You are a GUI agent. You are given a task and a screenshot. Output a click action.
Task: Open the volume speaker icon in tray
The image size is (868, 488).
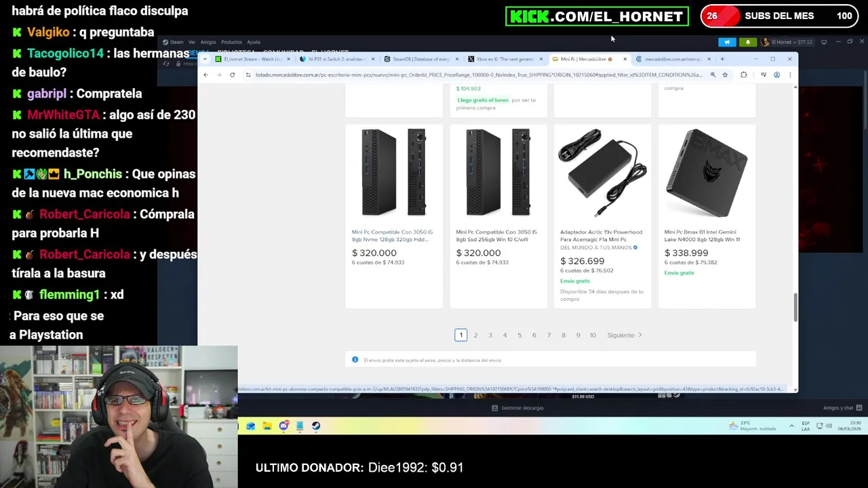click(829, 426)
